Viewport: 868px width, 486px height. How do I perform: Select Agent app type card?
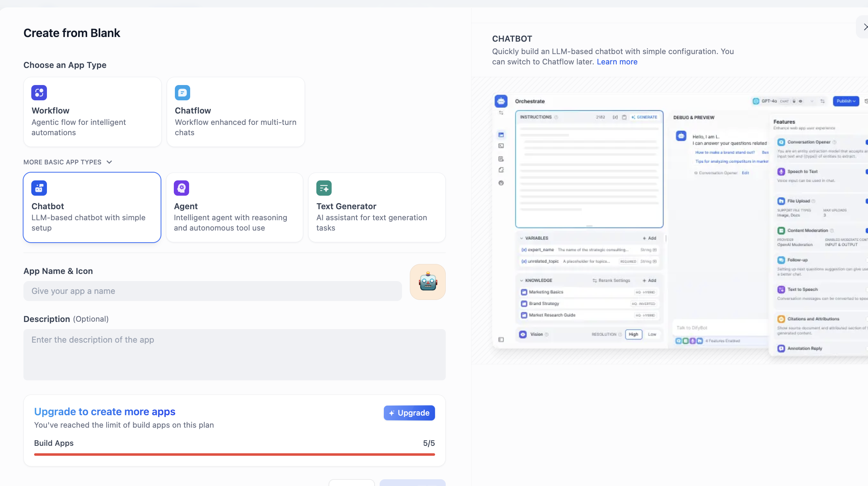tap(235, 207)
